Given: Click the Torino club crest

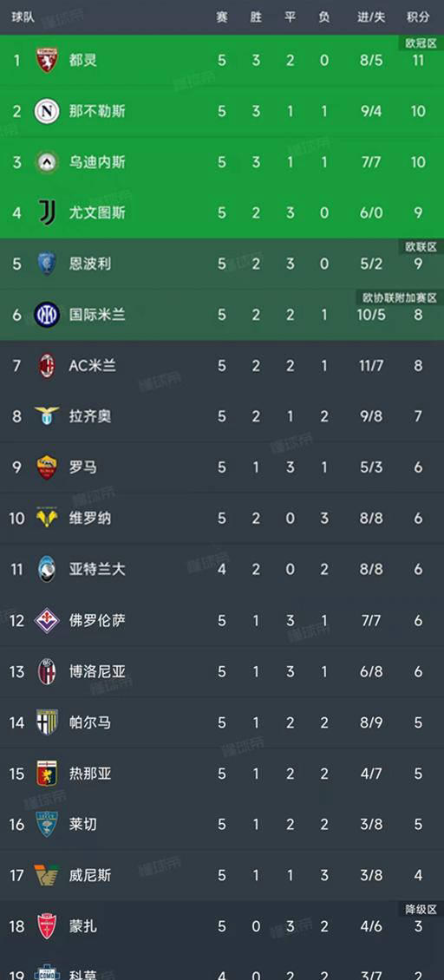Looking at the screenshot, I should (47, 60).
